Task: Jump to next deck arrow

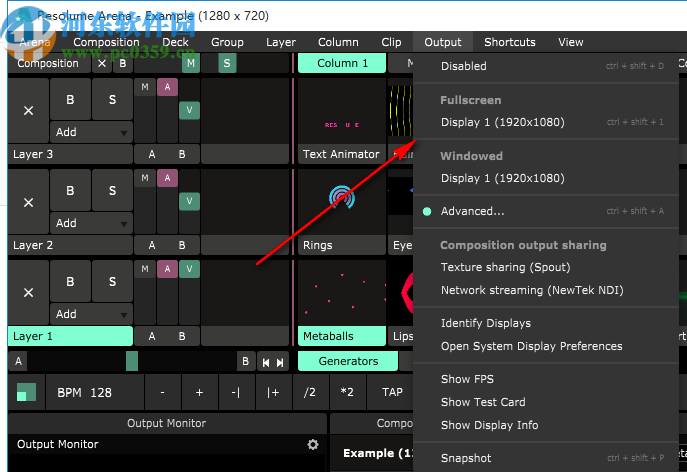Action: pos(280,362)
